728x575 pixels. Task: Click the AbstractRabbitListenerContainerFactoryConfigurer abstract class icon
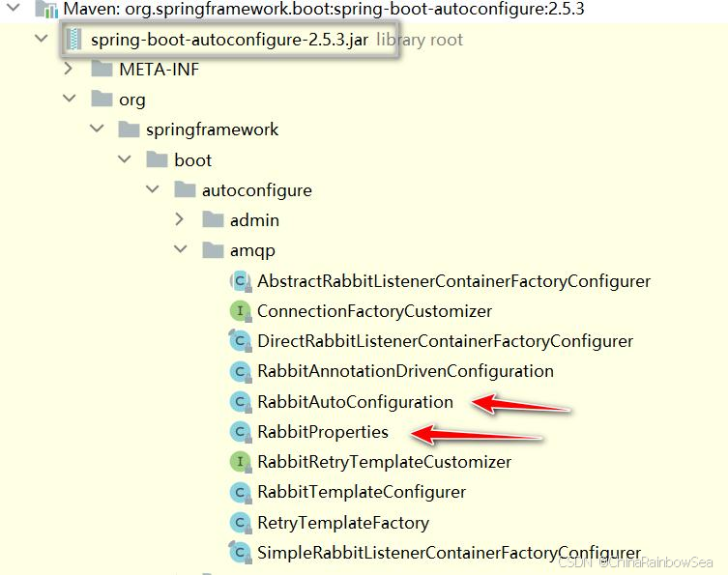tap(241, 281)
